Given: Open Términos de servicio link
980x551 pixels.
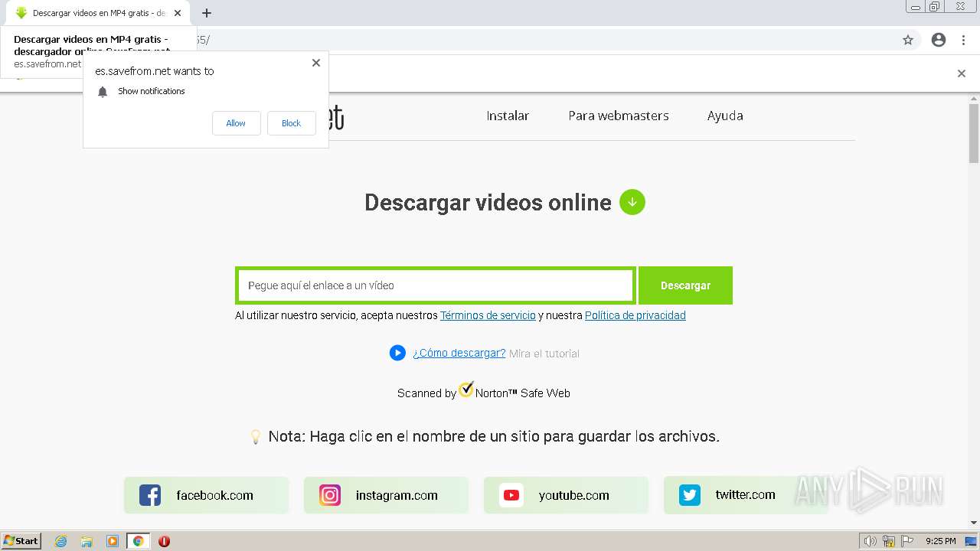Looking at the screenshot, I should click(488, 315).
